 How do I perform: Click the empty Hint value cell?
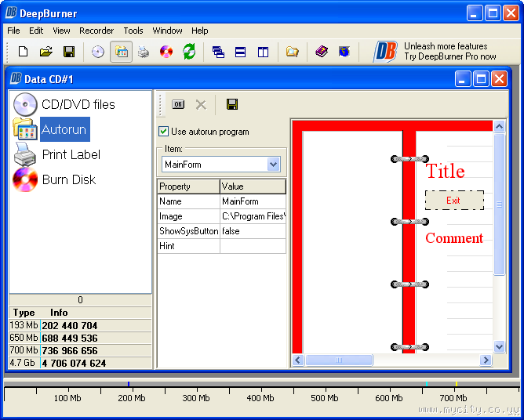click(253, 246)
